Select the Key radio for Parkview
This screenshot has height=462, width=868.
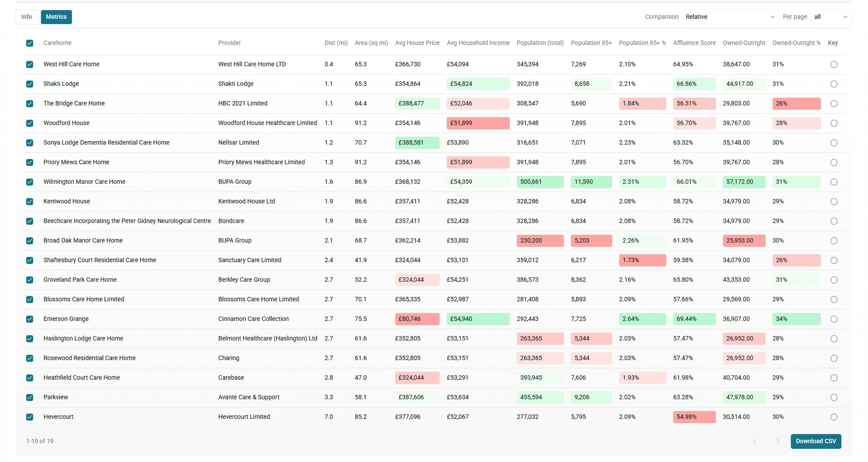(834, 397)
